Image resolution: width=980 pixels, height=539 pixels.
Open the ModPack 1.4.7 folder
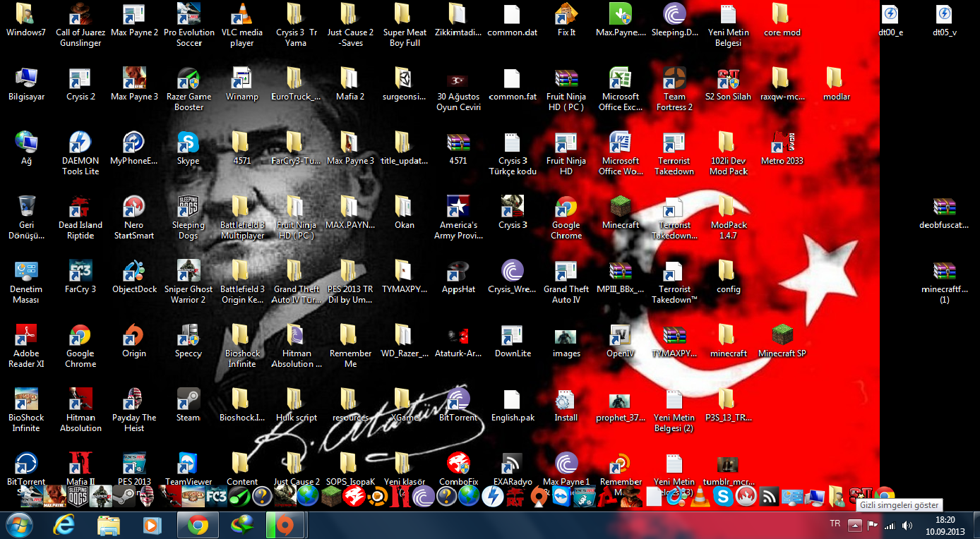728,218
